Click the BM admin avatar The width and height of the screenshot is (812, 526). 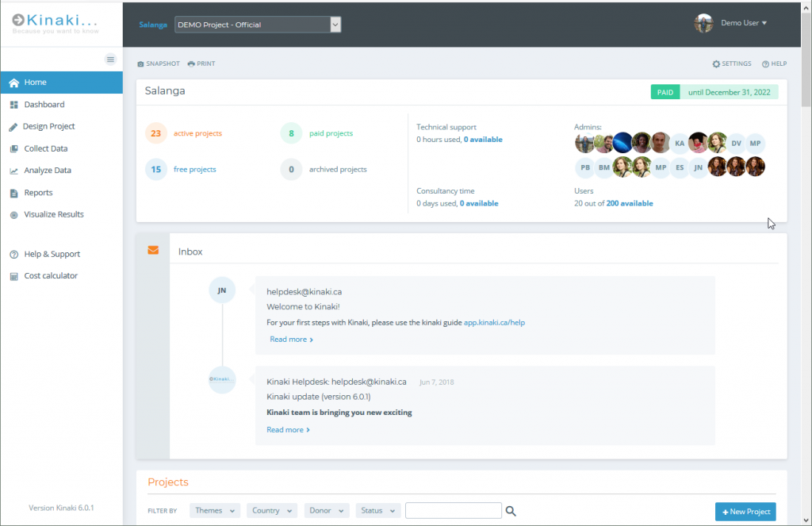point(603,167)
